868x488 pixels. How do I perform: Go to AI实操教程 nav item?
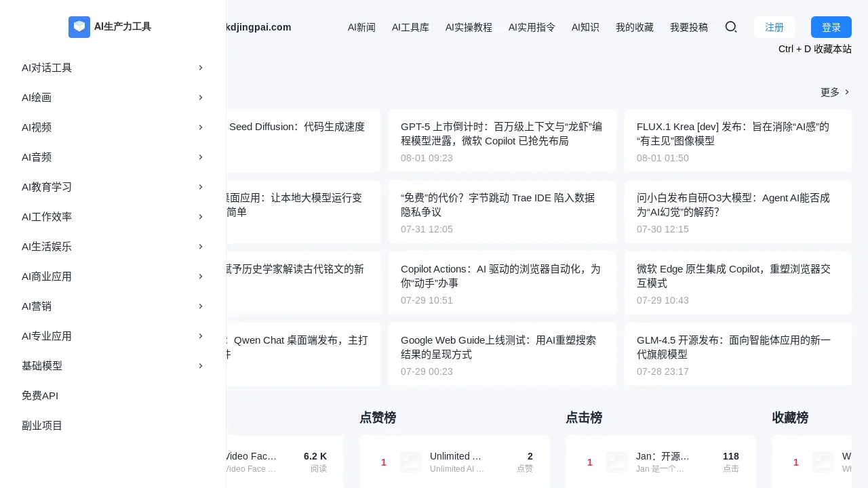pyautogui.click(x=469, y=27)
